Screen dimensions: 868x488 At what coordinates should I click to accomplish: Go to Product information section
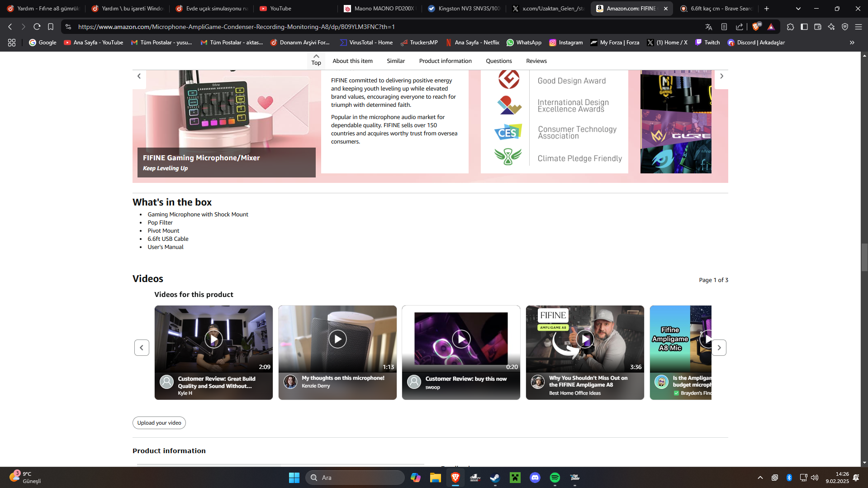click(445, 61)
